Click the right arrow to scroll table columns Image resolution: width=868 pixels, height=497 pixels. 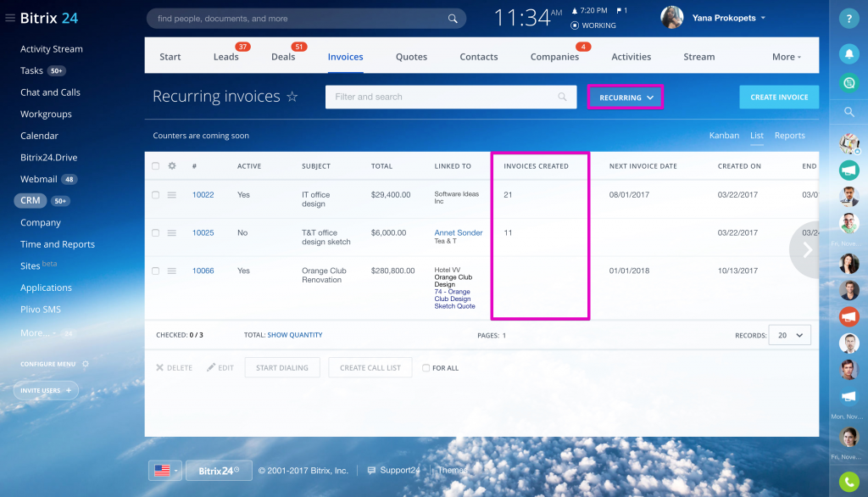807,250
